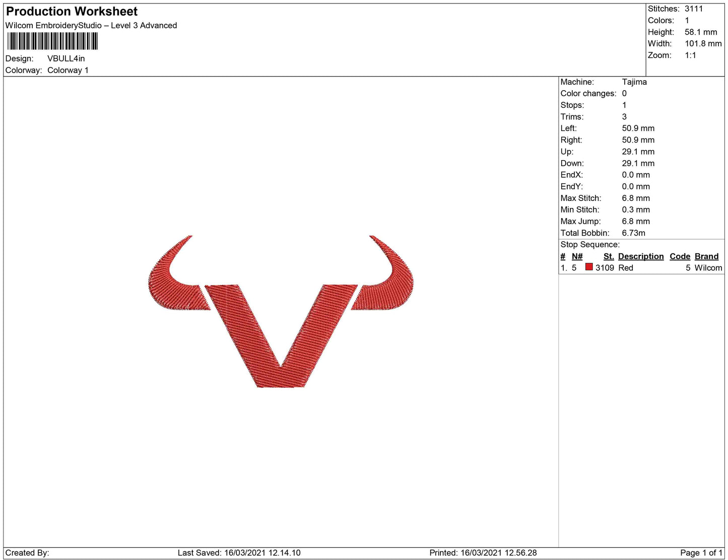Image resolution: width=728 pixels, height=560 pixels.
Task: Click the 'EndY:' label
Action: tap(572, 187)
